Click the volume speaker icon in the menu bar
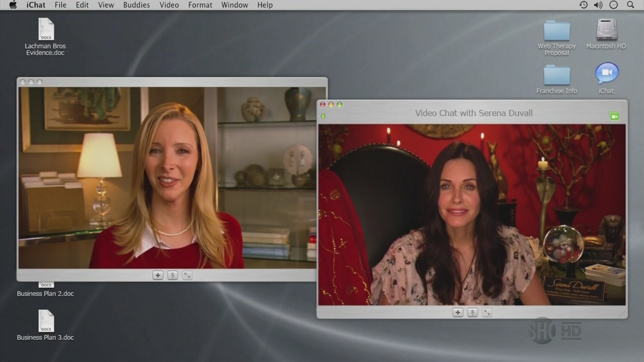The image size is (644, 362). [x=598, y=5]
